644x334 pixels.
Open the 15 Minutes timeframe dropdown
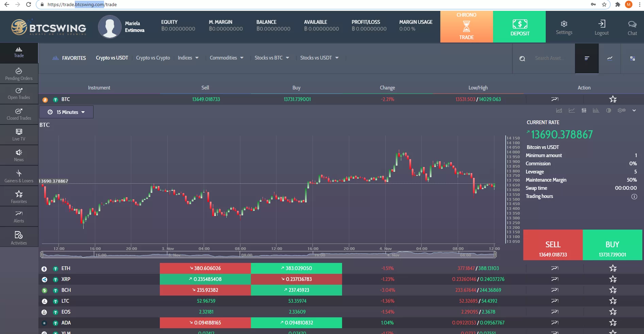point(66,112)
